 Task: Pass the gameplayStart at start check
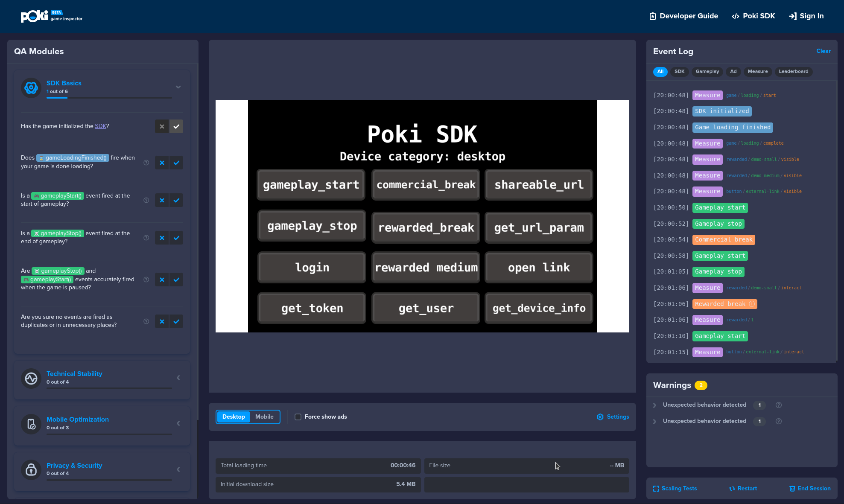click(176, 200)
